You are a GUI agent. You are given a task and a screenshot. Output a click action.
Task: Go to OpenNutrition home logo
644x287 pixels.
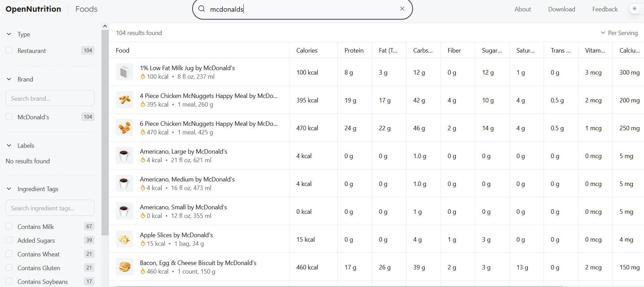tap(33, 9)
